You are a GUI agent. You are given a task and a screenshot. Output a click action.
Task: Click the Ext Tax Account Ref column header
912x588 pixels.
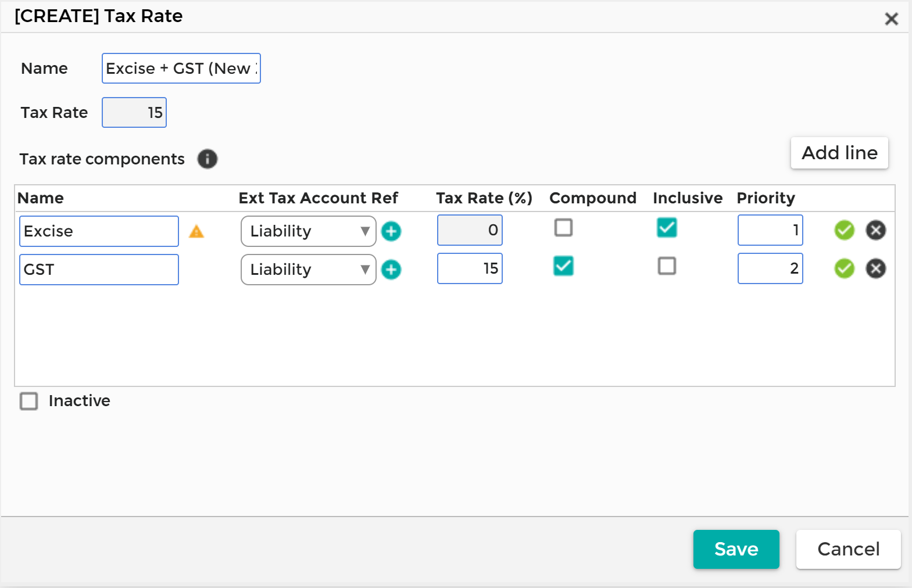coord(319,198)
